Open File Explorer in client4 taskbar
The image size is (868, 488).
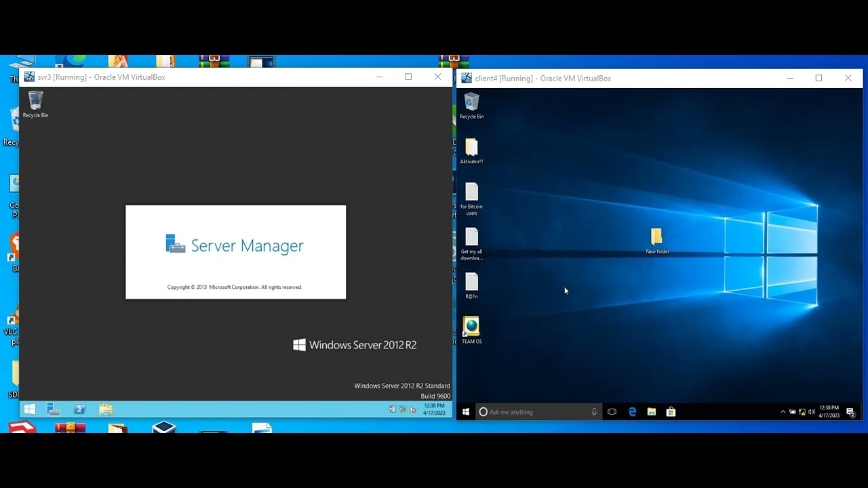tap(652, 411)
